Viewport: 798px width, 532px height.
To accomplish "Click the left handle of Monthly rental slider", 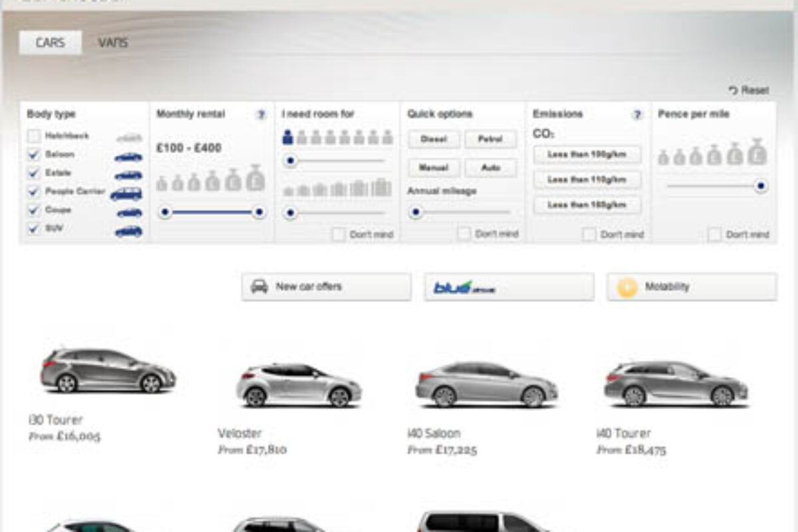I will click(166, 212).
